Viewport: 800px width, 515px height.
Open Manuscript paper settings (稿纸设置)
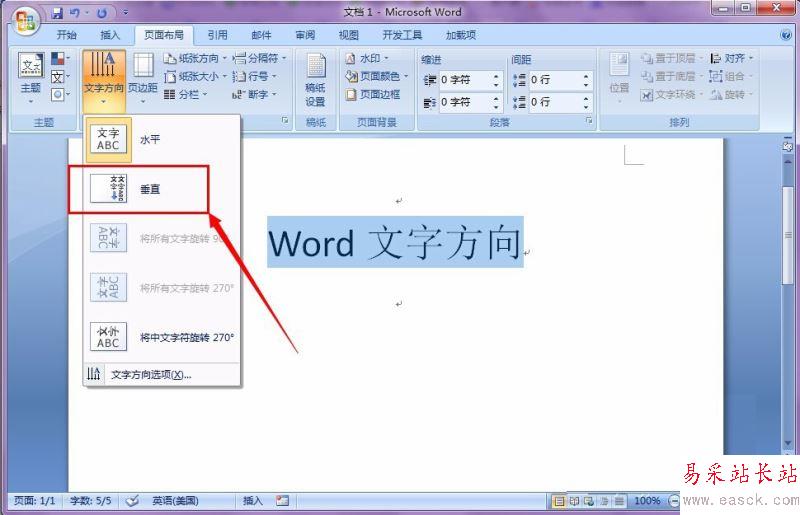(315, 80)
